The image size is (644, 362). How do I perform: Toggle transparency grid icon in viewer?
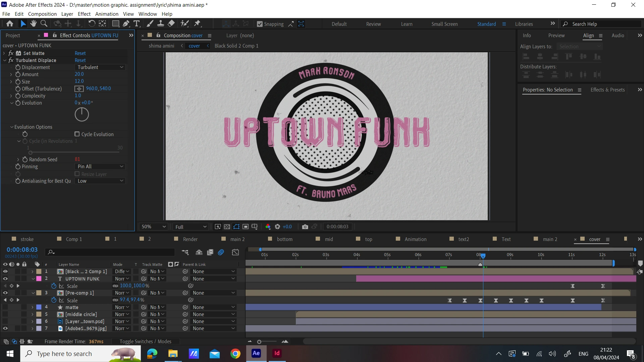pos(227,227)
